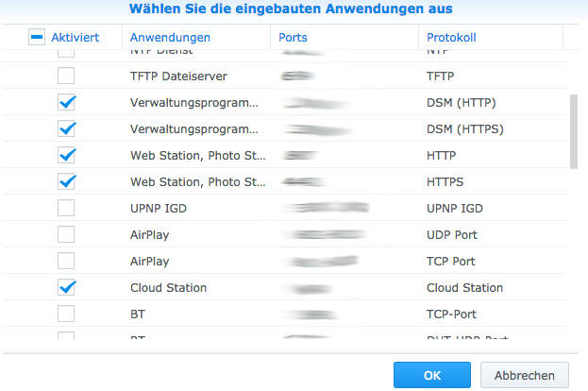Toggle the Aktiviert select-all header checkbox
The image size is (588, 391).
pyautogui.click(x=39, y=37)
